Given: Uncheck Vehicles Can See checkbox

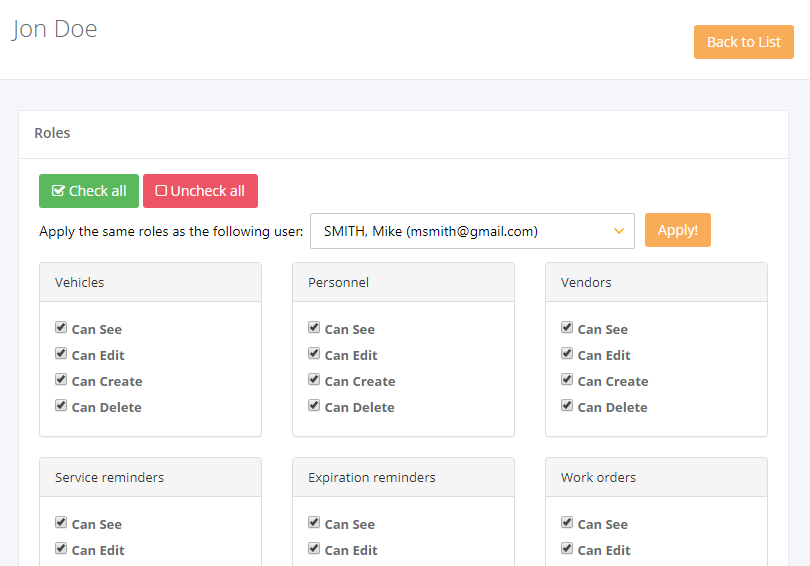Looking at the screenshot, I should point(61,327).
